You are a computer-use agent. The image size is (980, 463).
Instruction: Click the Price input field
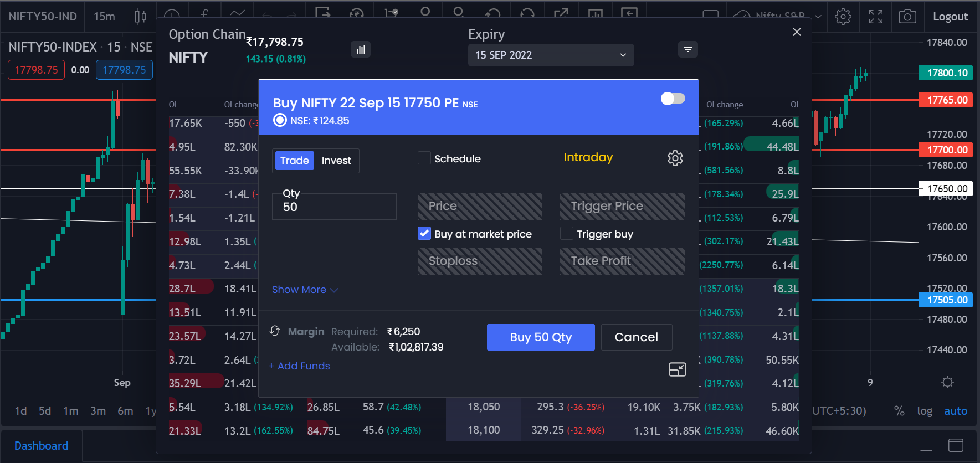(x=480, y=207)
